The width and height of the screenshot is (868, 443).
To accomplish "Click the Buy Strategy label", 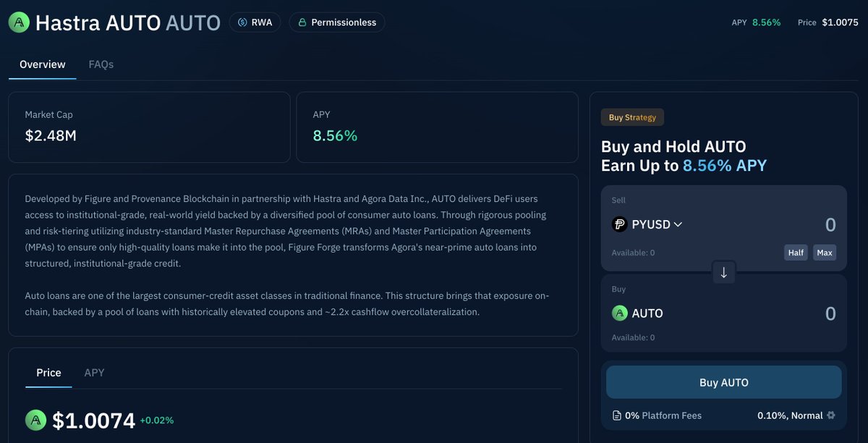I will click(632, 117).
